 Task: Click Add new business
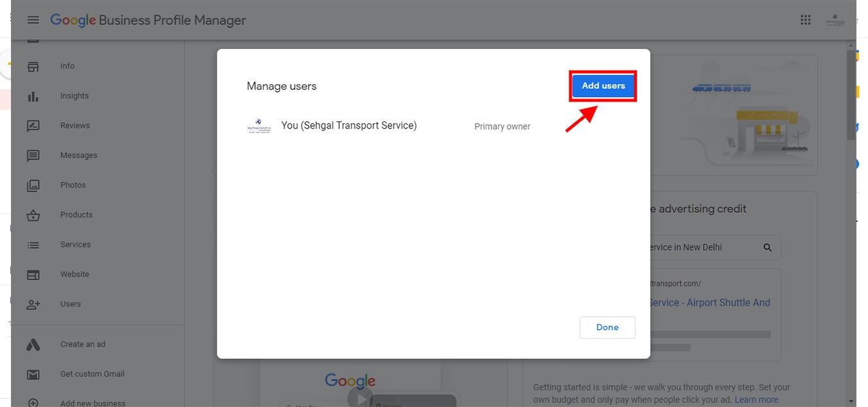pos(93,403)
